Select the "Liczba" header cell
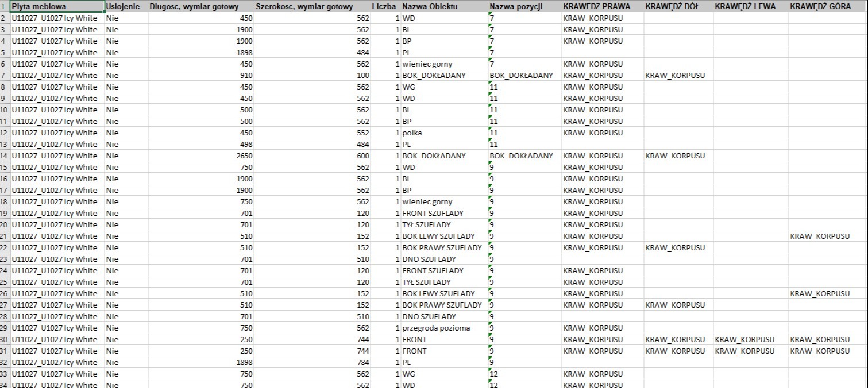Viewport: 868px width, 388px height. click(x=384, y=6)
